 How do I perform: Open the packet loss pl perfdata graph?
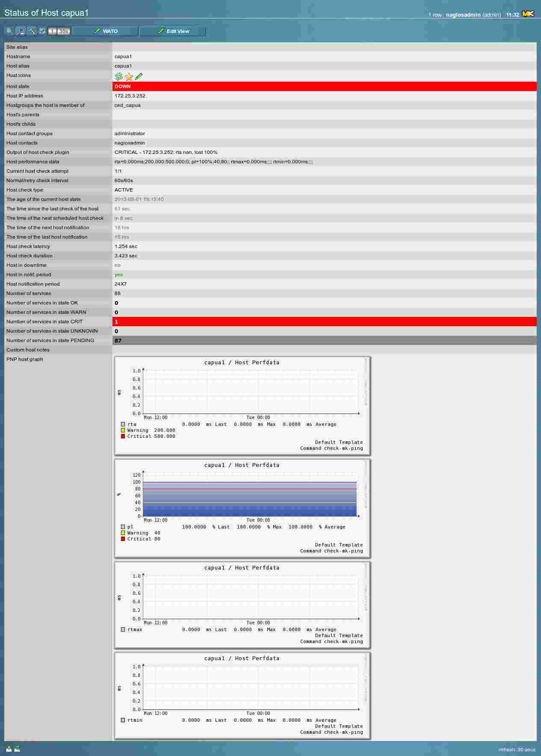(x=242, y=508)
